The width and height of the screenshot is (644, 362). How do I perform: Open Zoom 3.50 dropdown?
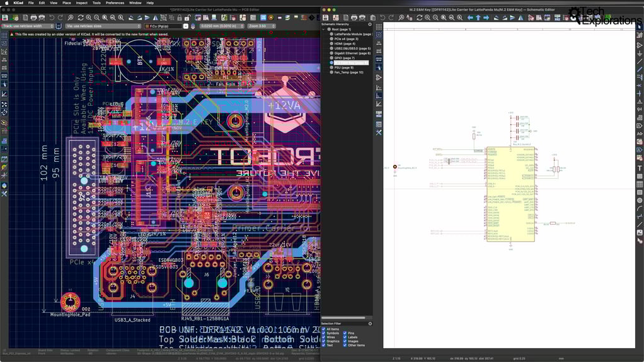(262, 26)
